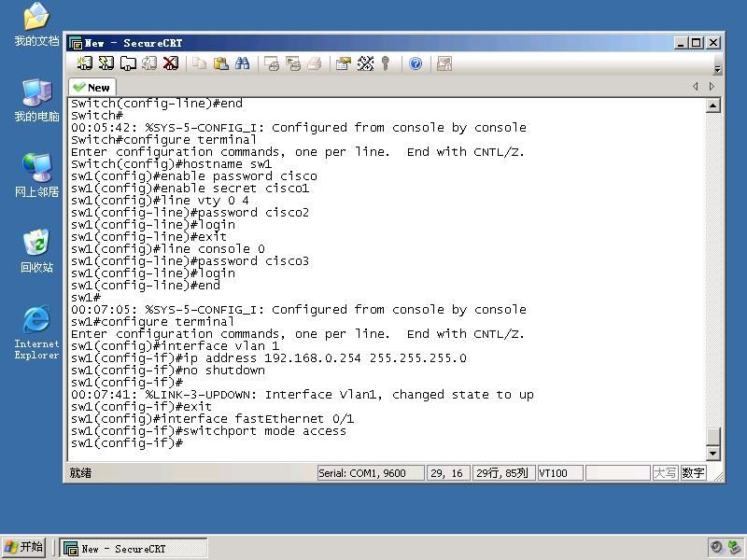Viewport: 747px width, 560px height.
Task: Select the New session tab
Action: tap(92, 88)
